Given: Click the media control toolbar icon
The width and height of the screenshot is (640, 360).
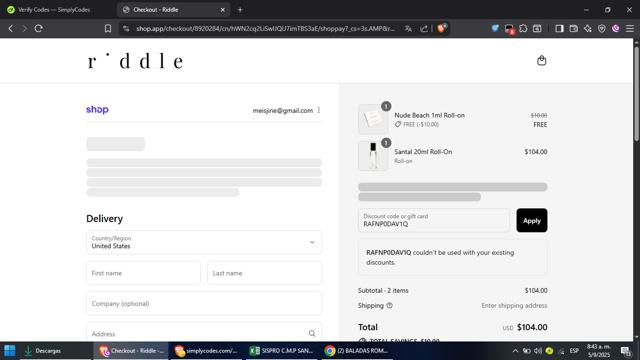Looking at the screenshot, I should (538, 28).
